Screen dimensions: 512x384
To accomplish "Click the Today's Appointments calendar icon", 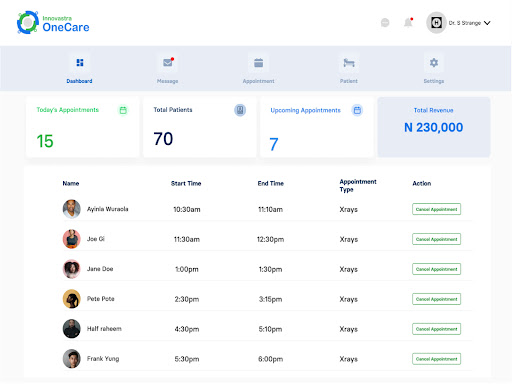I will 123,110.
